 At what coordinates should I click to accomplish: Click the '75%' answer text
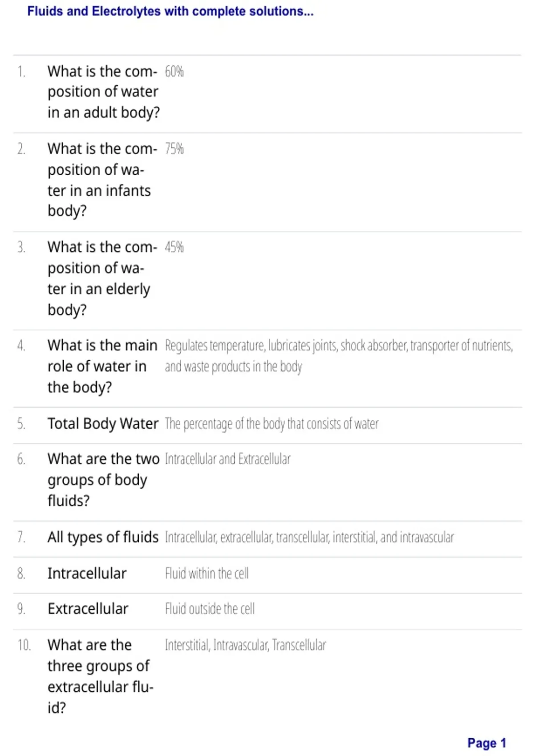point(174,149)
